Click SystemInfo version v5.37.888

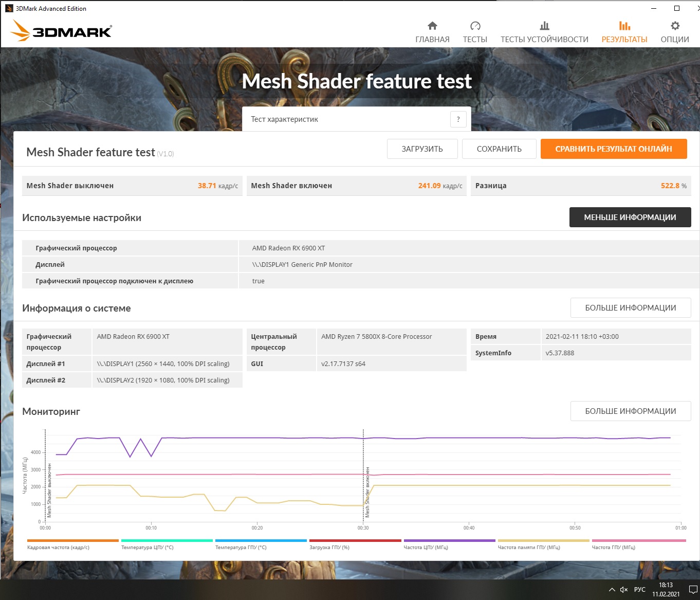click(560, 353)
